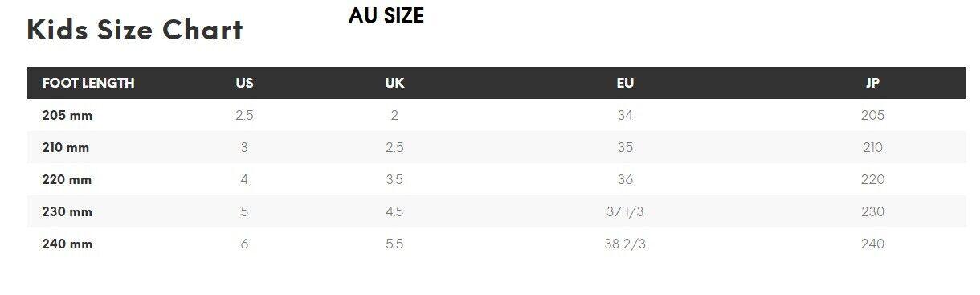This screenshot has width=980, height=295.
Task: Click the Kids Size Chart heading
Action: tap(135, 30)
